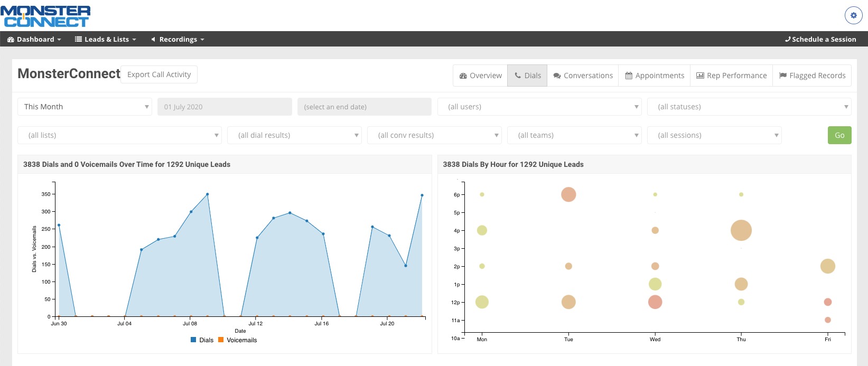Expand the This Month date range dropdown

[x=85, y=107]
